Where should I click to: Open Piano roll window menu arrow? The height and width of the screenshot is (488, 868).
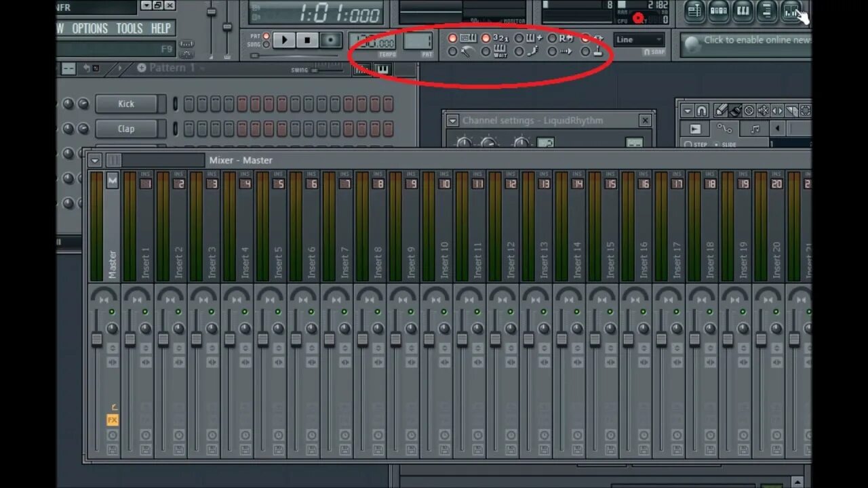[x=688, y=110]
